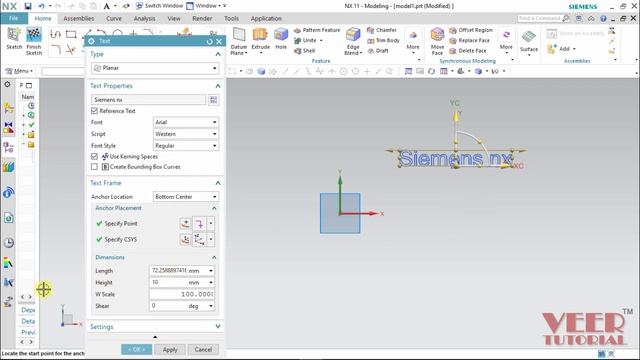Open the Datum Plane tool

pos(239,41)
